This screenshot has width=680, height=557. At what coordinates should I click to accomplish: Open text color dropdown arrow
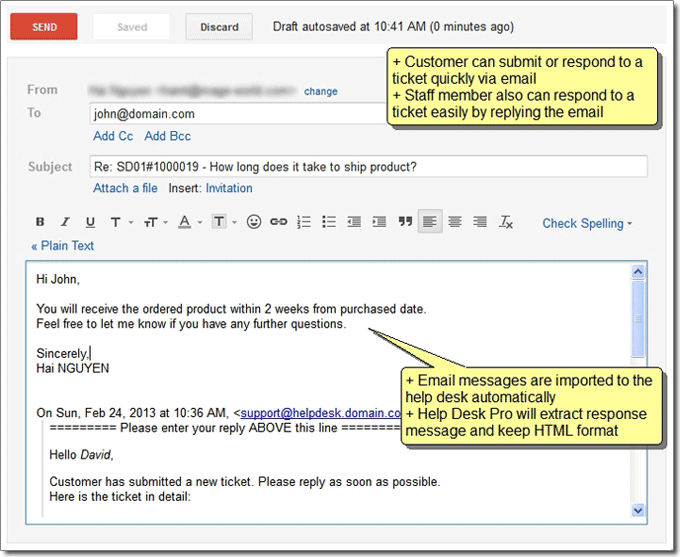click(x=200, y=223)
